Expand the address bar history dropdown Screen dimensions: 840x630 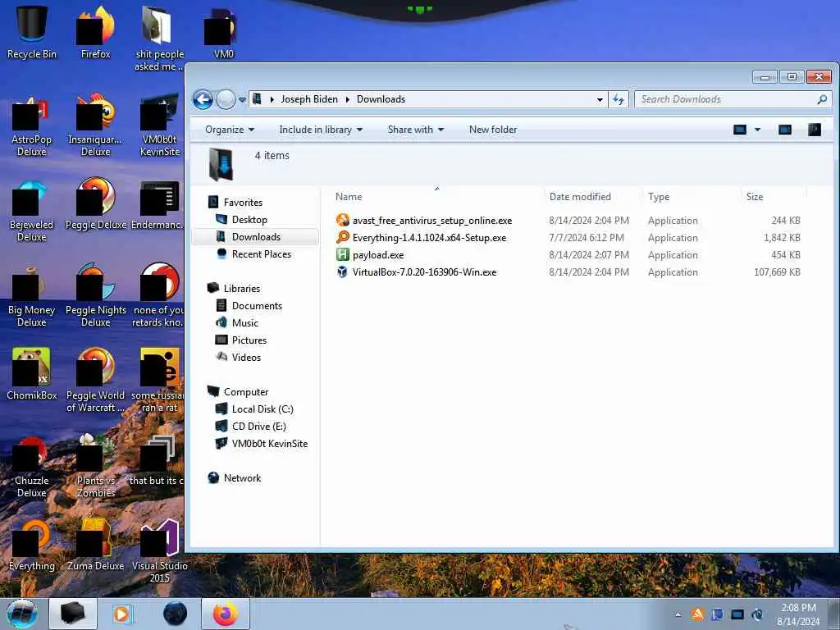point(600,99)
